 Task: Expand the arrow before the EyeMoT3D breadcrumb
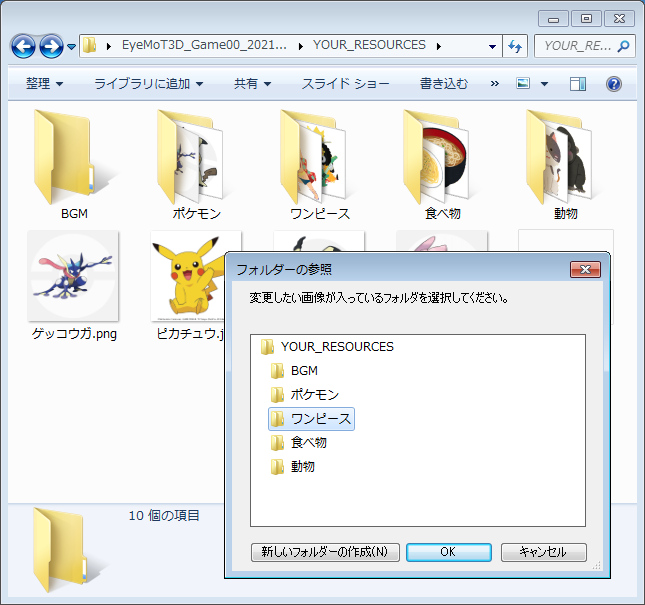(109, 46)
